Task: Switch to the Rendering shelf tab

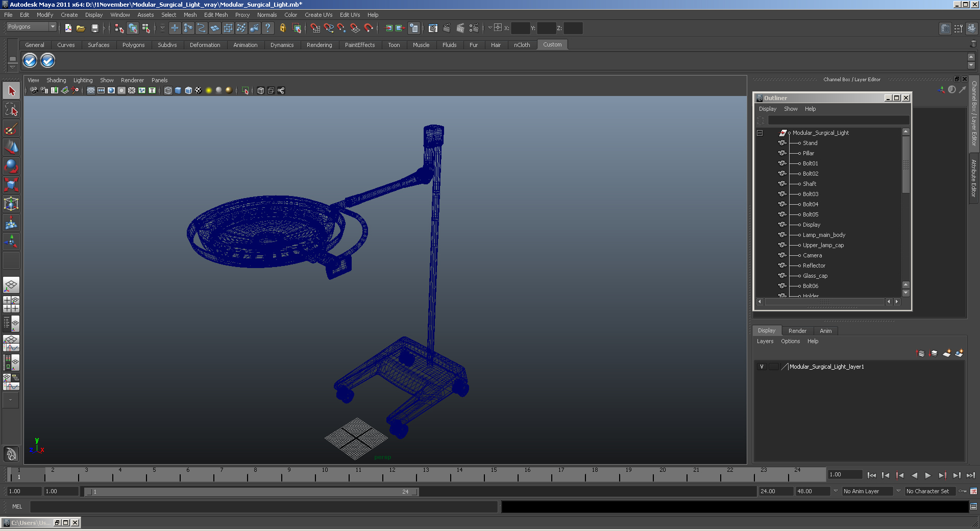Action: click(319, 45)
